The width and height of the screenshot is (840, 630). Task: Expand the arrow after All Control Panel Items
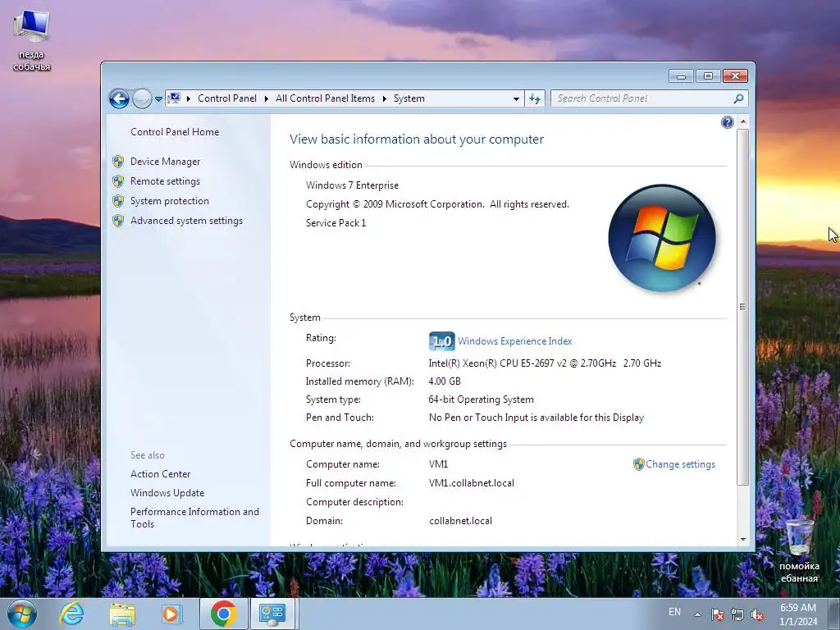click(385, 98)
